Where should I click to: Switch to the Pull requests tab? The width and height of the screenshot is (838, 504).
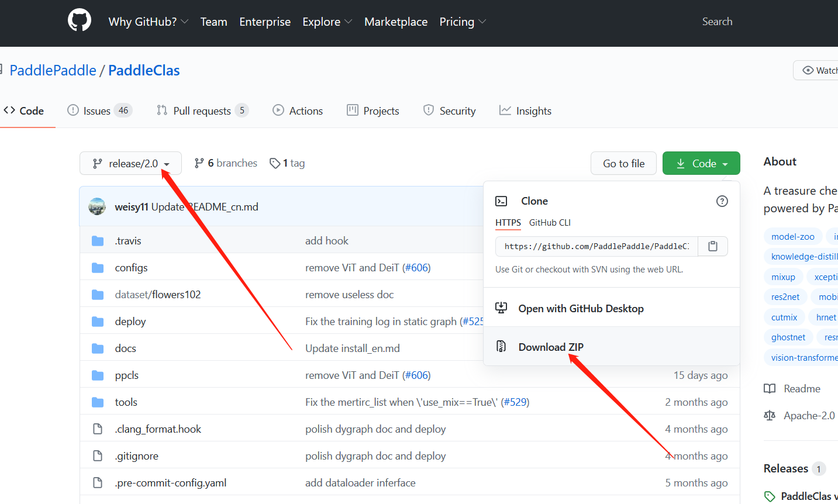coord(202,111)
